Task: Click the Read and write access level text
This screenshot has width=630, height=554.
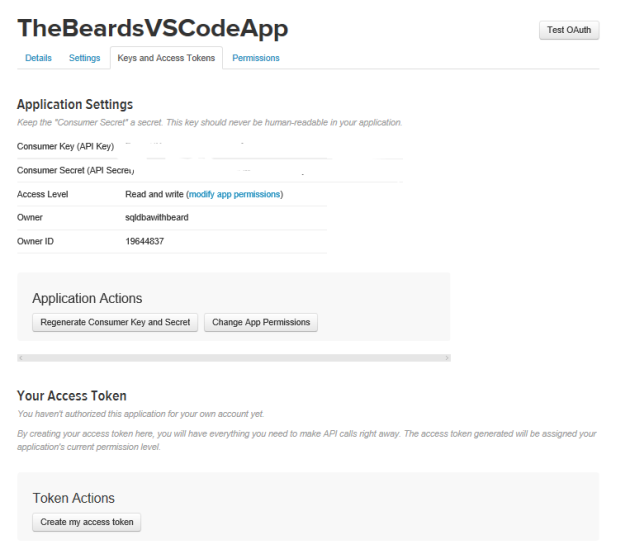Action: (146, 194)
